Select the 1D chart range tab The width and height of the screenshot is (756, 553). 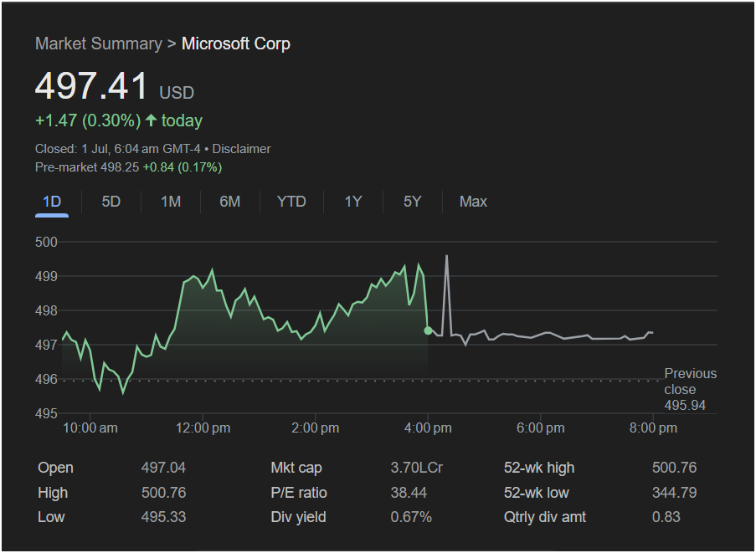52,202
